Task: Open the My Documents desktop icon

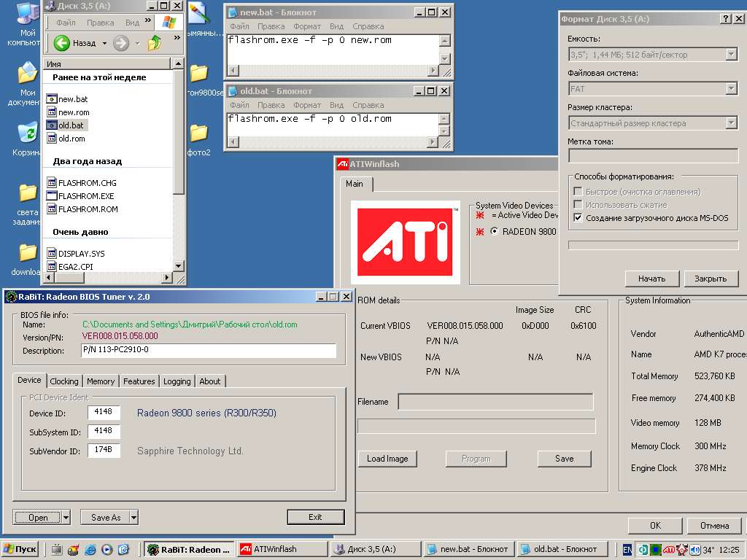Action: (28, 72)
